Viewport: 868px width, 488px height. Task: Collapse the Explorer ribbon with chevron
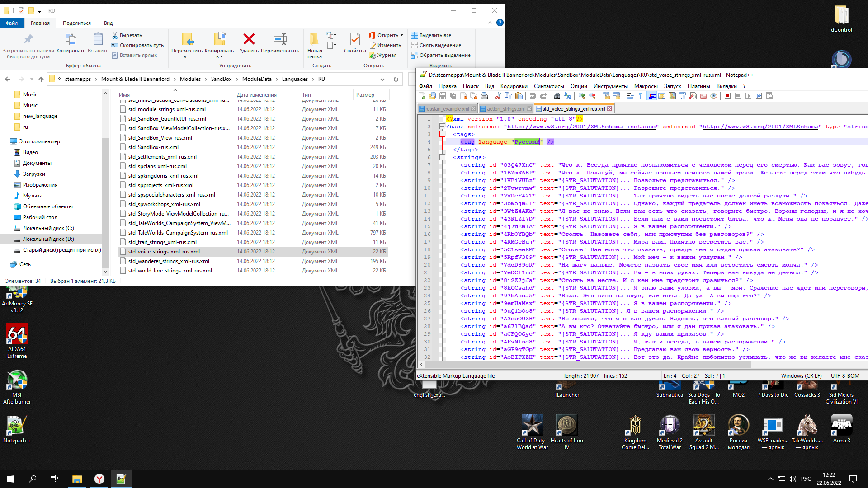(490, 23)
